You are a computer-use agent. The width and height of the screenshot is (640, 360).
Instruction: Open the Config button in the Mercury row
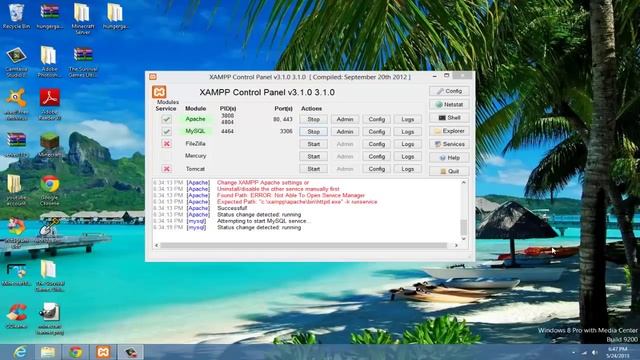(x=376, y=156)
